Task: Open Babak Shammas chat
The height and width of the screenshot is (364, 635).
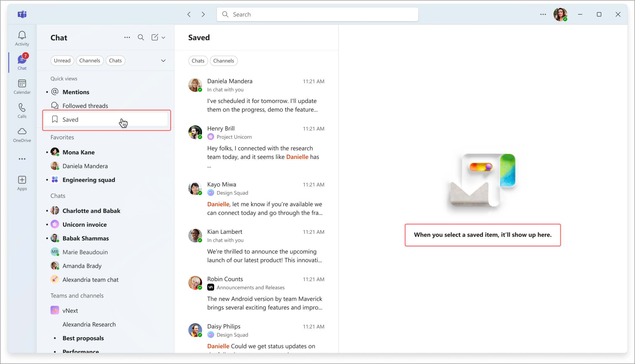Action: (106, 238)
